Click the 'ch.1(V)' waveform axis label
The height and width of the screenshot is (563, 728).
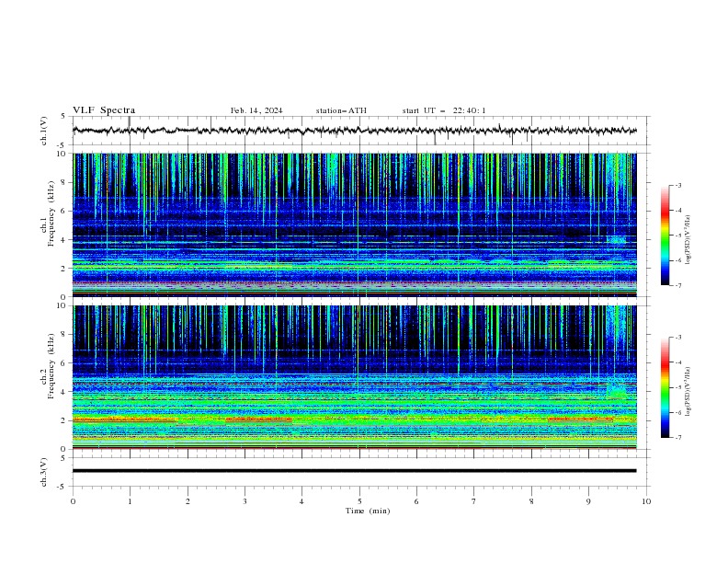(44, 131)
